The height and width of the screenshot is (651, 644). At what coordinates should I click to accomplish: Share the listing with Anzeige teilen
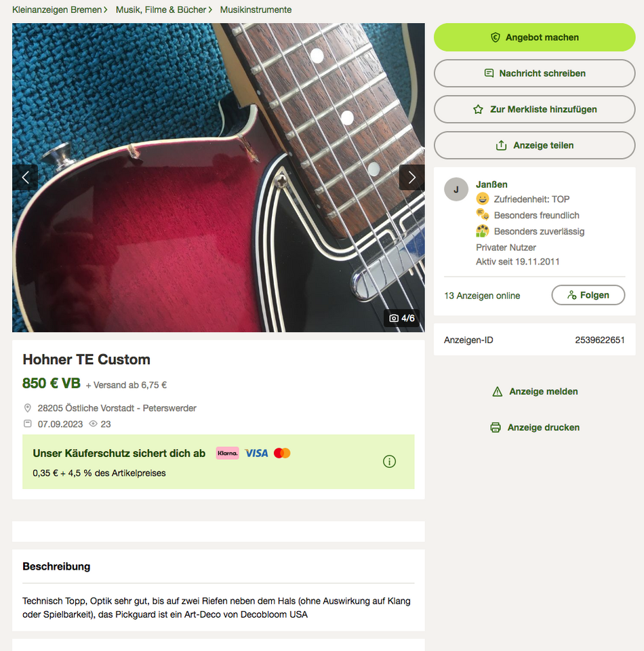[x=534, y=145]
